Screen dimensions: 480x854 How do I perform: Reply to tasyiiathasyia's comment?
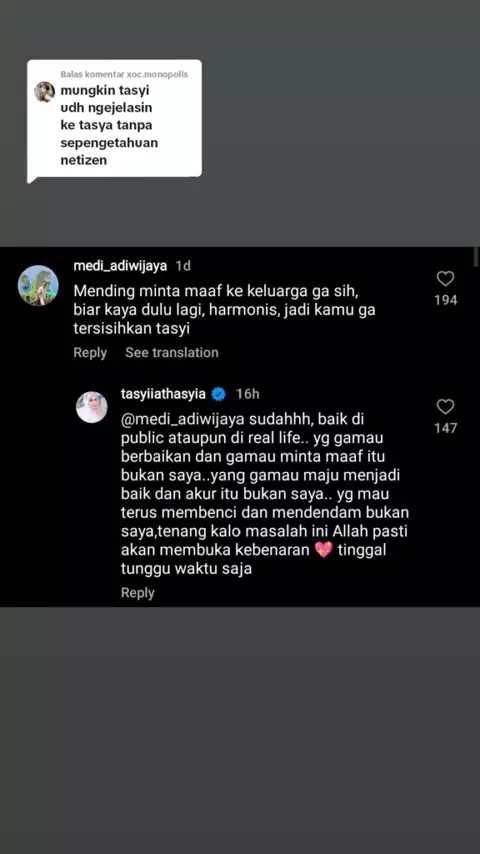(137, 593)
